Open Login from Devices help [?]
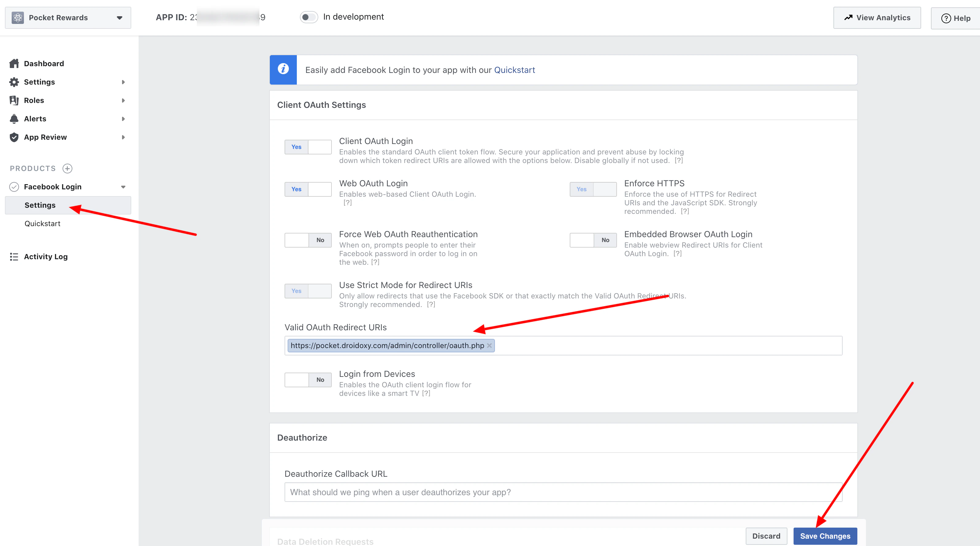 tap(426, 393)
